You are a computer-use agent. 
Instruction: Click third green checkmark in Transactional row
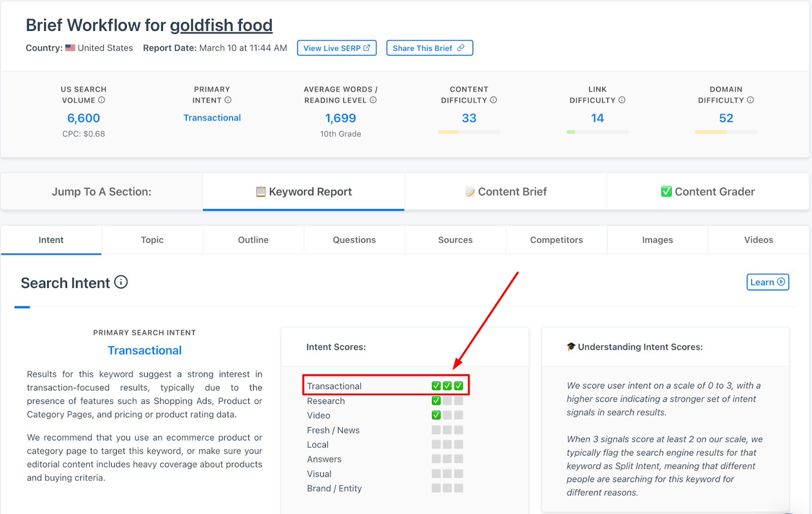(x=459, y=386)
